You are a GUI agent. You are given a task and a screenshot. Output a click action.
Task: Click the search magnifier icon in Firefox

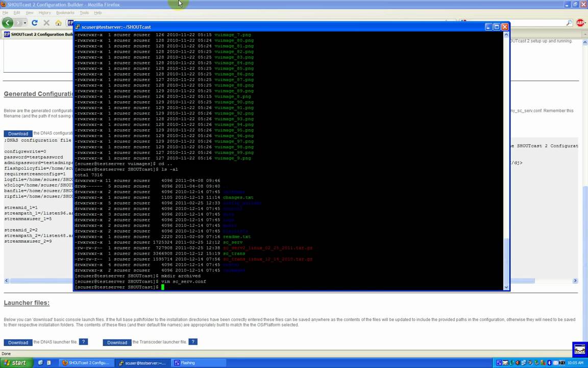pyautogui.click(x=569, y=23)
